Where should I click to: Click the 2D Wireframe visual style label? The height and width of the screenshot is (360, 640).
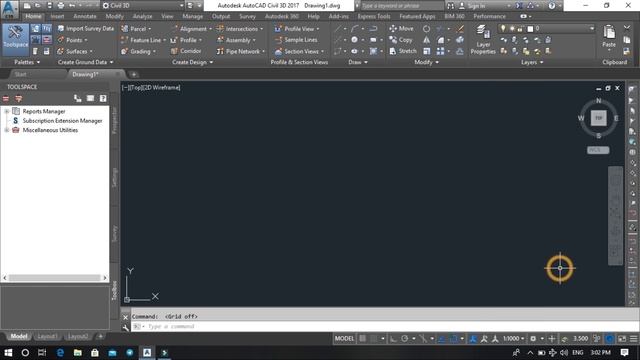[161, 87]
